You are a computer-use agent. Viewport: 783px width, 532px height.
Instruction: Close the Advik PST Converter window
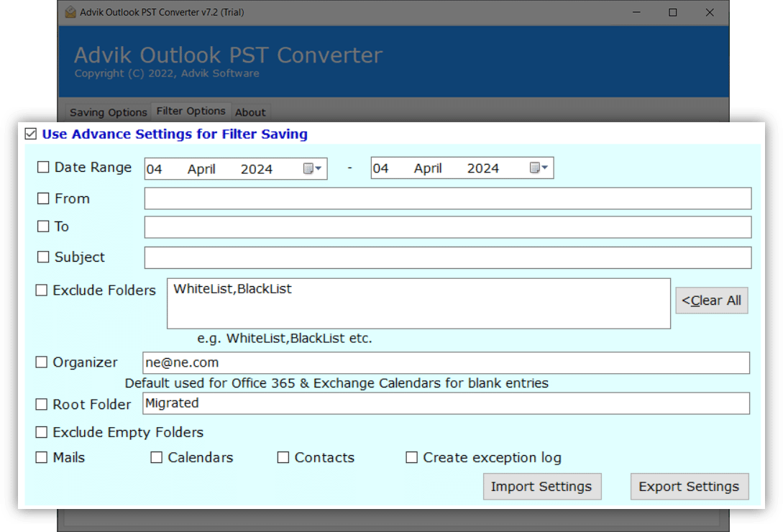click(710, 12)
